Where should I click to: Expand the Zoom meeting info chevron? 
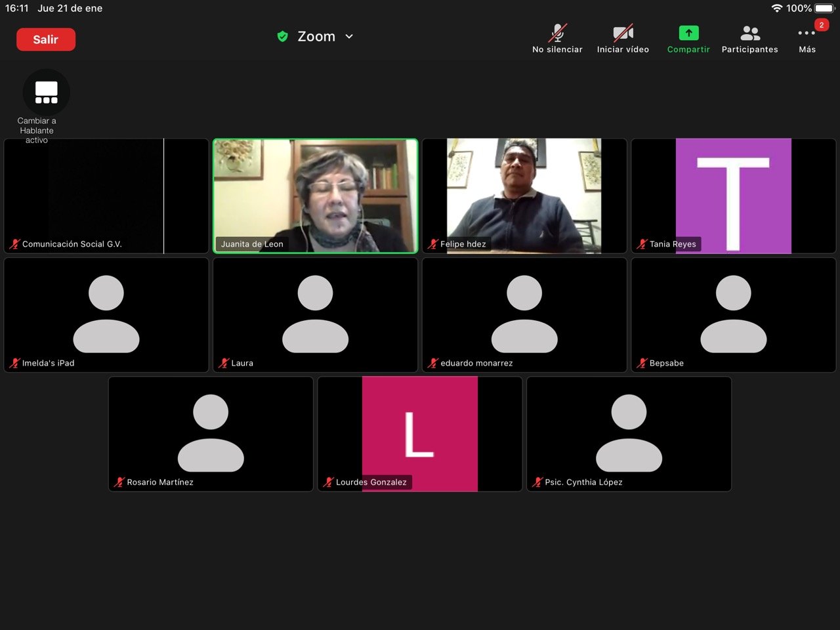(x=349, y=37)
